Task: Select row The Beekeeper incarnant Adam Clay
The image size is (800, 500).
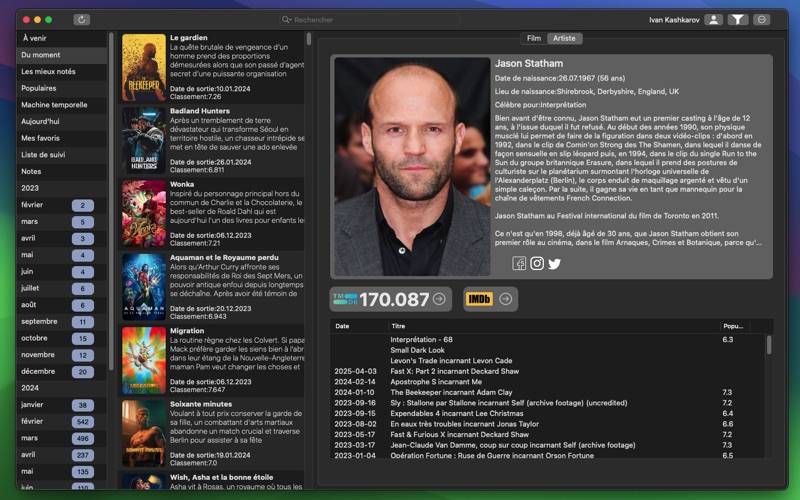Action: [x=548, y=392]
